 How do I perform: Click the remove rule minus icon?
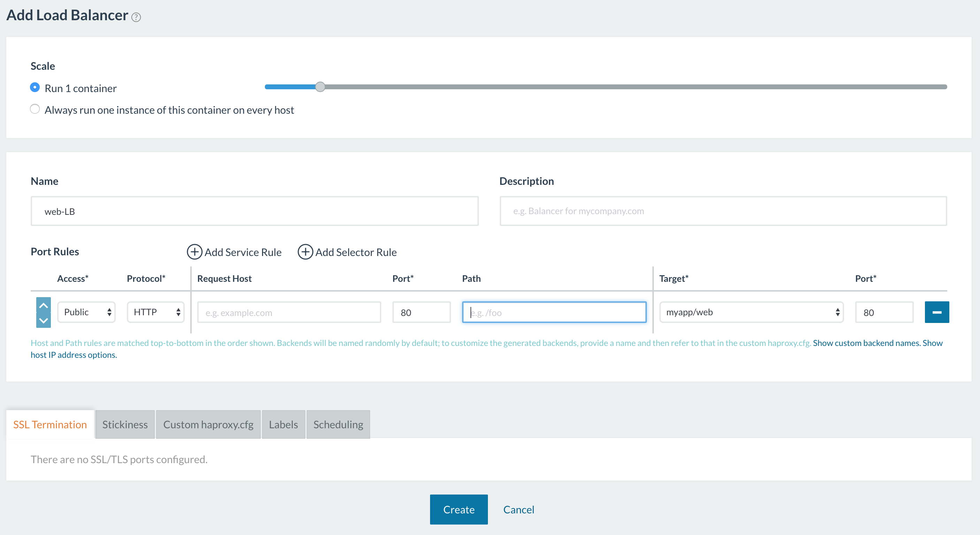(936, 312)
